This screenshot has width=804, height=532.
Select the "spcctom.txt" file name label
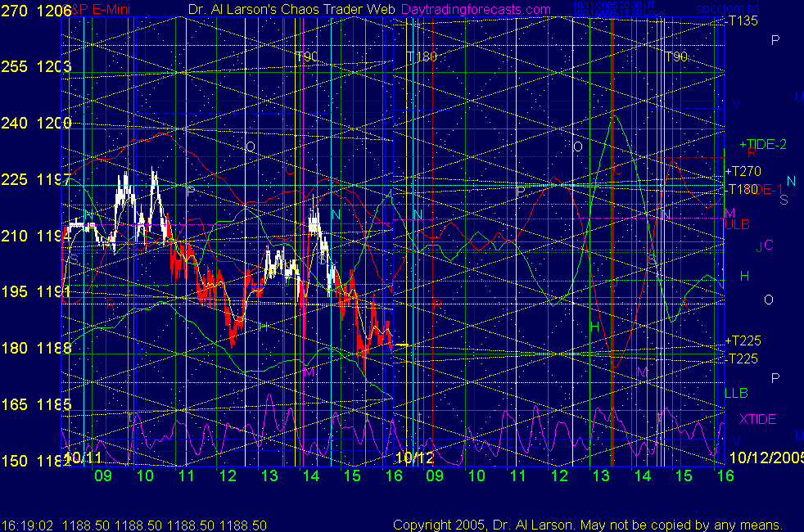click(728, 9)
